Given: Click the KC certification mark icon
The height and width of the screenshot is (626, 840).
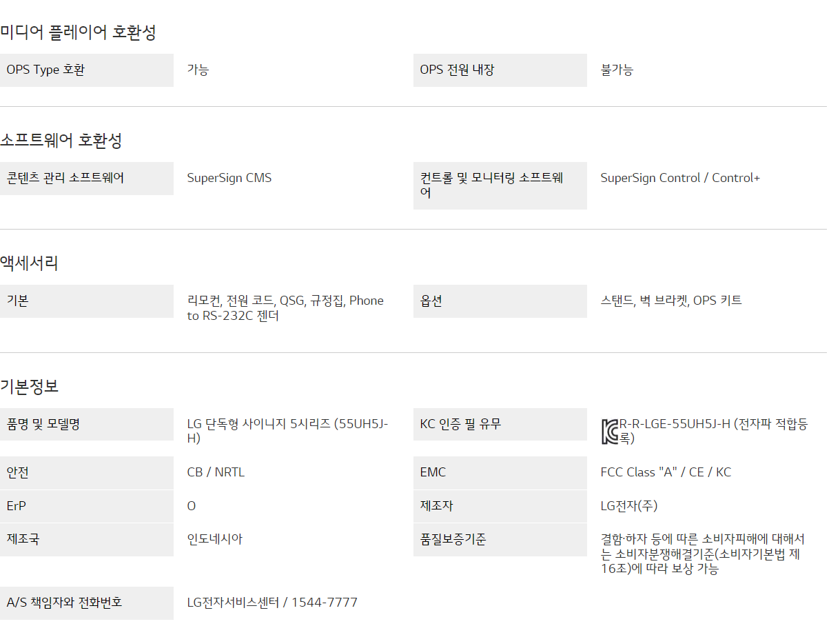Looking at the screenshot, I should pos(609,431).
